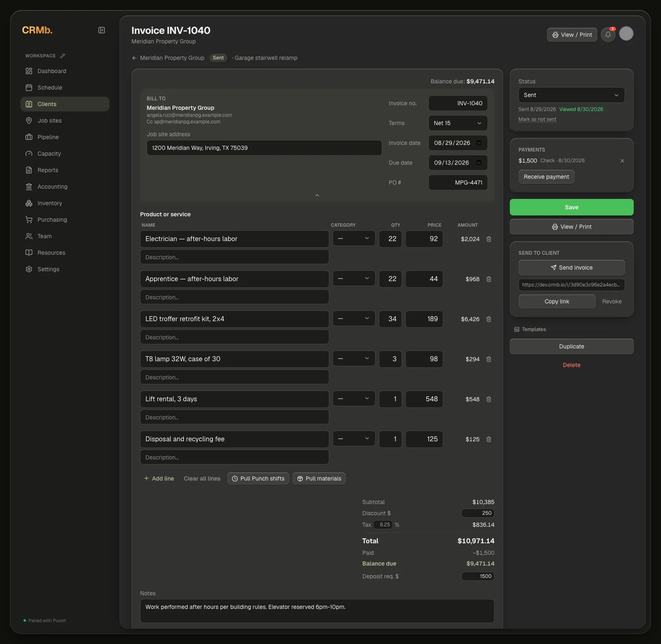Open Templates section
Viewport: 661px width, 644px height.
point(530,329)
